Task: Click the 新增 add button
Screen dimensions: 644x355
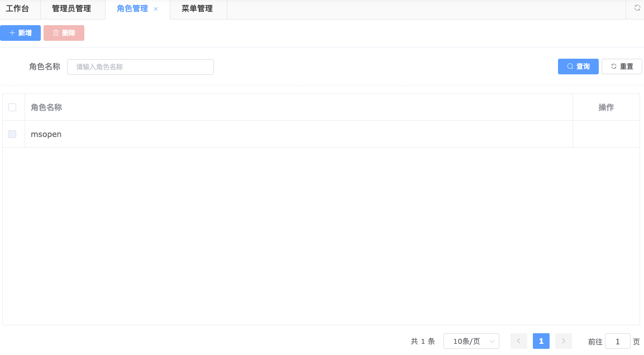Action: (x=20, y=33)
